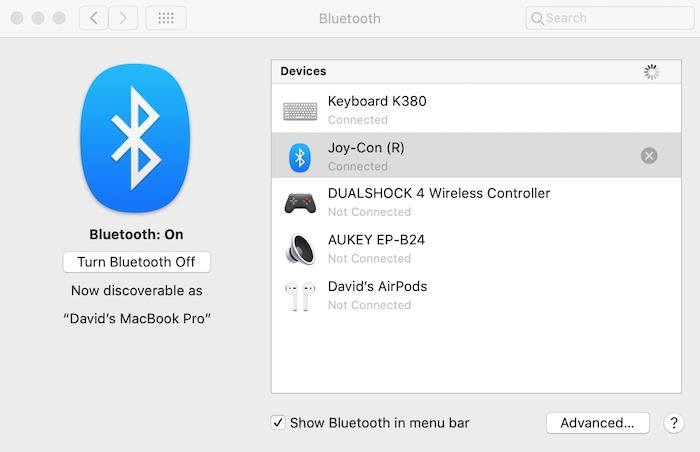Click Joy-Con (R) Bluetooth icon
This screenshot has height=452, width=700.
point(300,157)
